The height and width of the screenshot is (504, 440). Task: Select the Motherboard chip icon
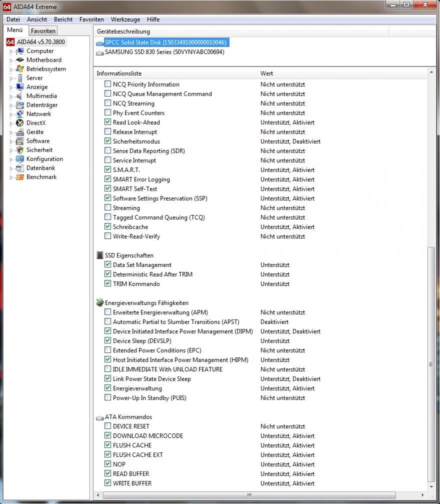click(x=20, y=60)
